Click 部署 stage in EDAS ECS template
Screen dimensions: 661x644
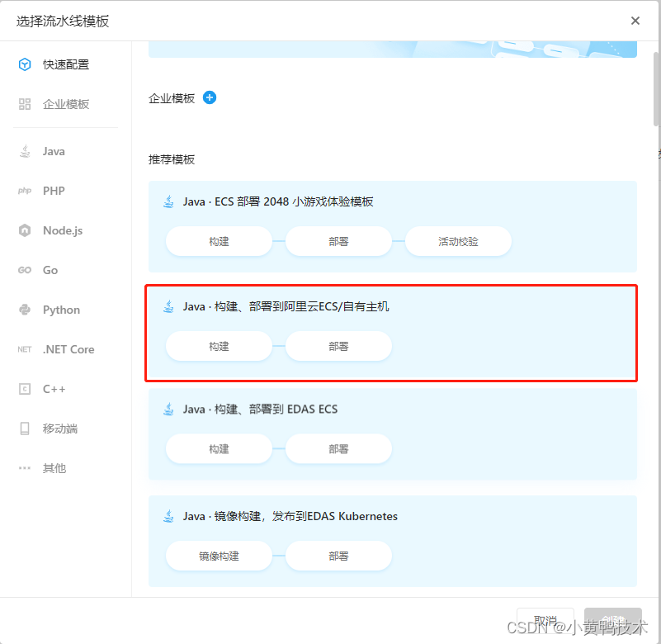click(x=338, y=448)
